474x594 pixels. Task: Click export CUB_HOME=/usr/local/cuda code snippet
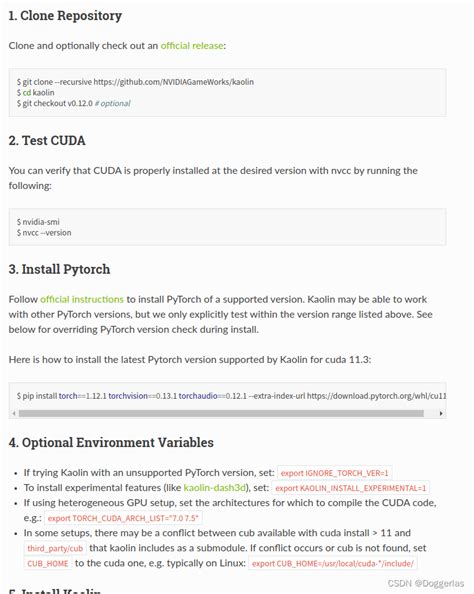pos(333,563)
